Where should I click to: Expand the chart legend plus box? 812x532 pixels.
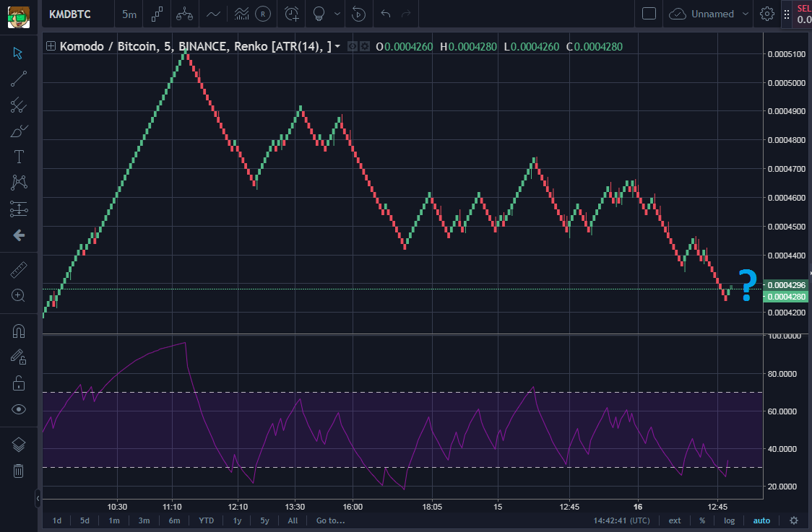[51, 46]
